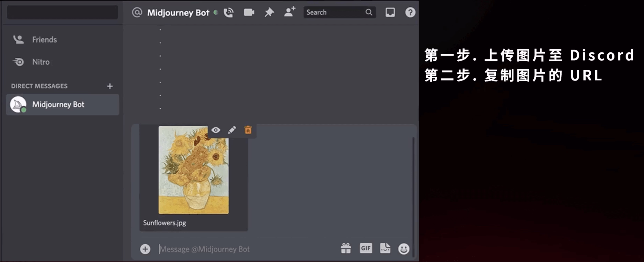
Task: Open the emoji picker
Action: click(403, 249)
